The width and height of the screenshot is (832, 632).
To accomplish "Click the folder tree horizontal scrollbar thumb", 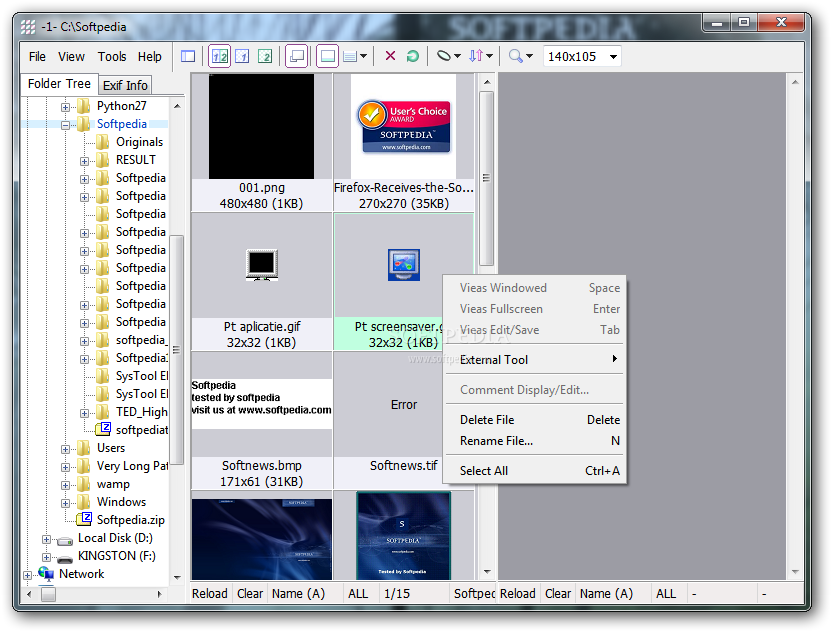I will click(x=48, y=594).
